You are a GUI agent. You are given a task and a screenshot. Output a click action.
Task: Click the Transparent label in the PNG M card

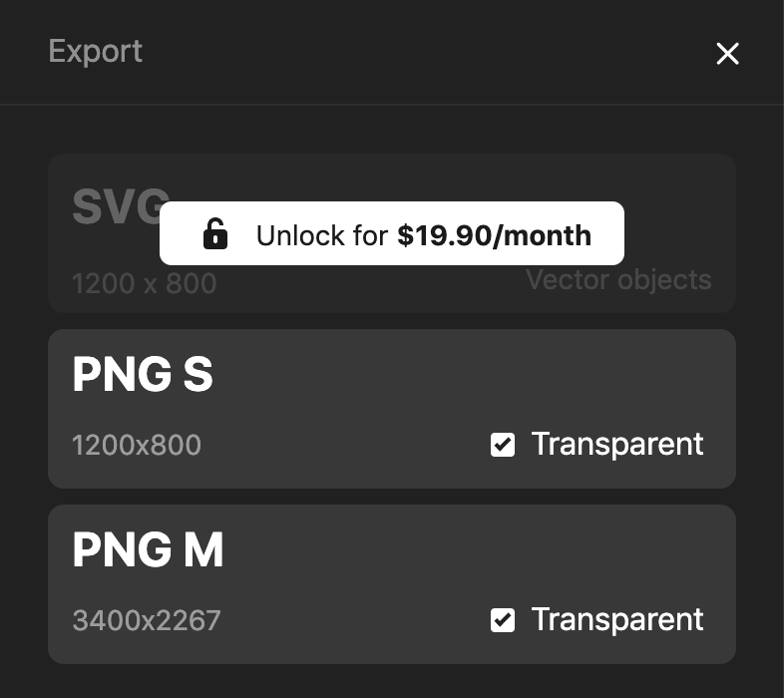pos(617,619)
